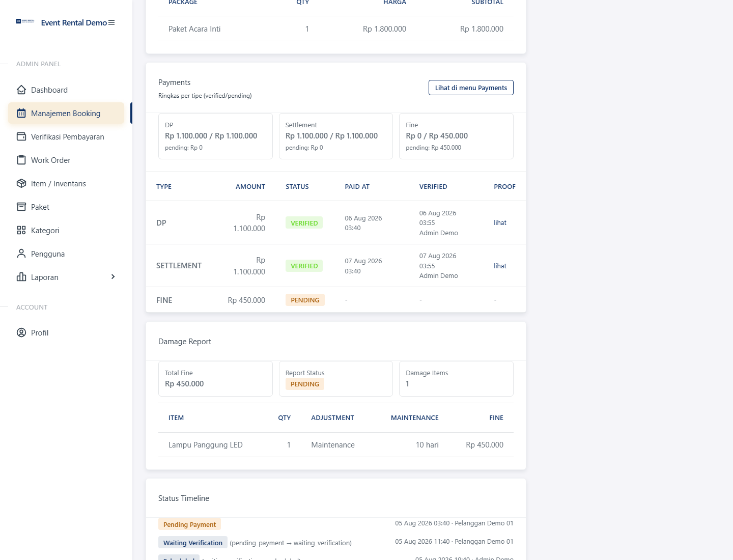Toggle sidebar with the hamburger menu icon
The image size is (733, 560).
(x=111, y=23)
